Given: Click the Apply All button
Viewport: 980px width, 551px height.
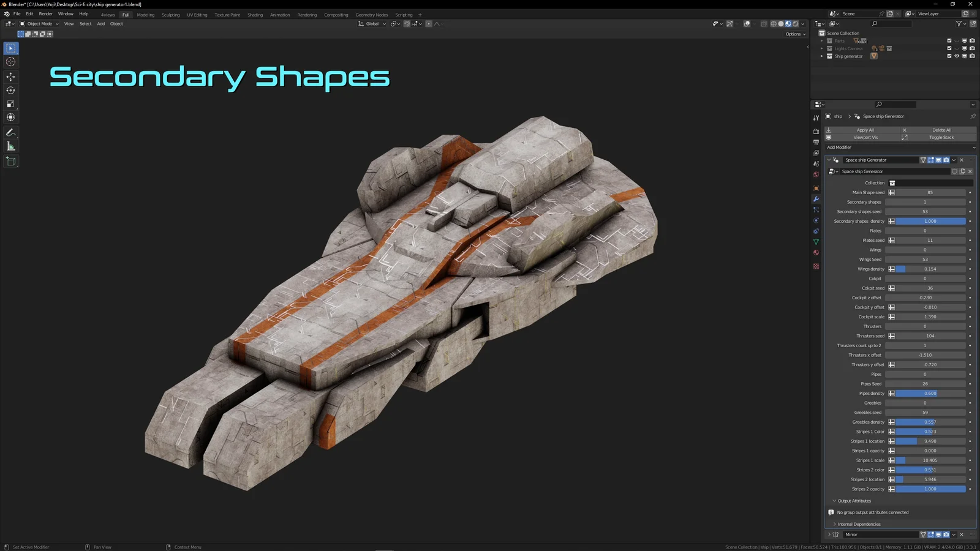Looking at the screenshot, I should coord(865,130).
